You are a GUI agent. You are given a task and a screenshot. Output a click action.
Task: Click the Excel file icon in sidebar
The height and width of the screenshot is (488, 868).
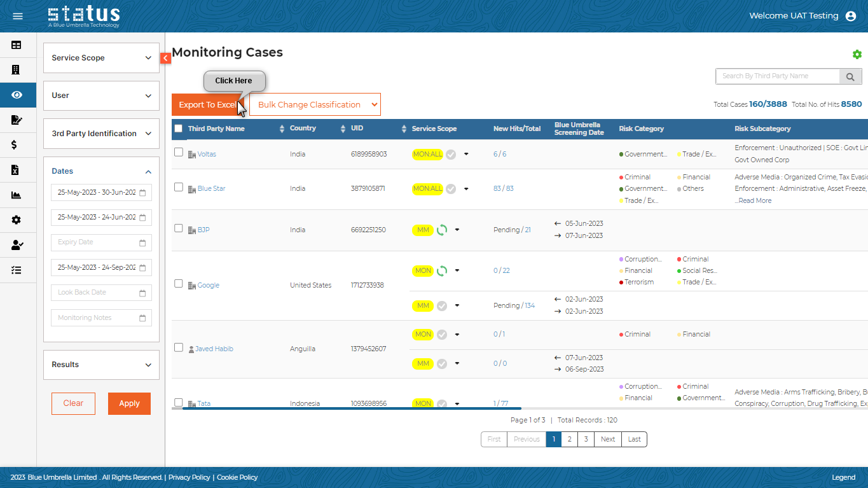point(17,170)
